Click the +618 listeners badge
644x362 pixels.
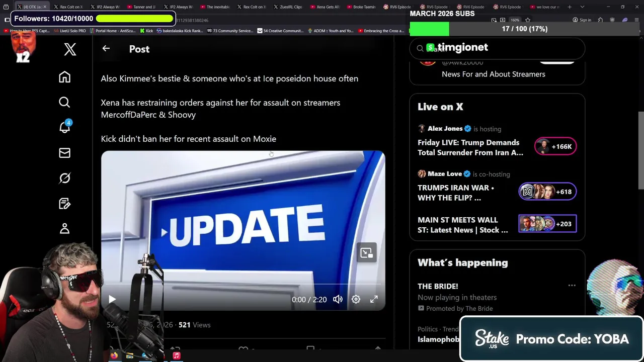(x=547, y=192)
